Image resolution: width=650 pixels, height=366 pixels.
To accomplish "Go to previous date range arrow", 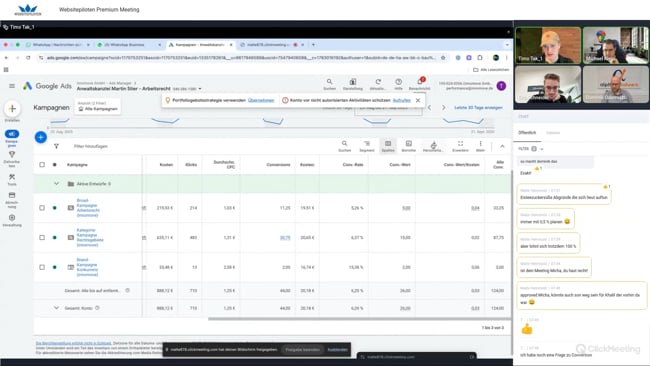I will click(429, 107).
